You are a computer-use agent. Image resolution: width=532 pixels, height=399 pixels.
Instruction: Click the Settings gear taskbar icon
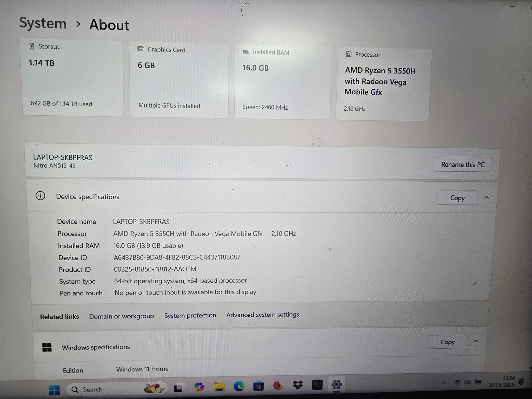(337, 384)
